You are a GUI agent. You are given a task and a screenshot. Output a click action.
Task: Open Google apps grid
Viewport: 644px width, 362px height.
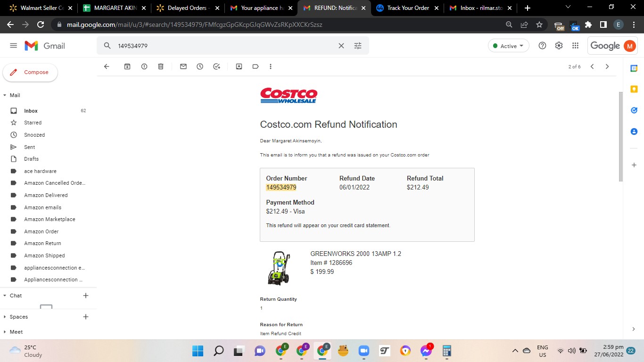click(x=575, y=46)
